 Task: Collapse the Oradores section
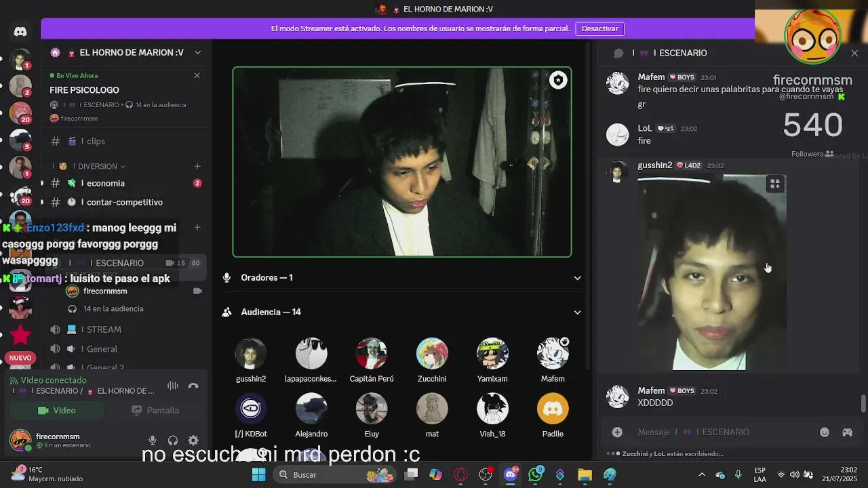click(577, 278)
